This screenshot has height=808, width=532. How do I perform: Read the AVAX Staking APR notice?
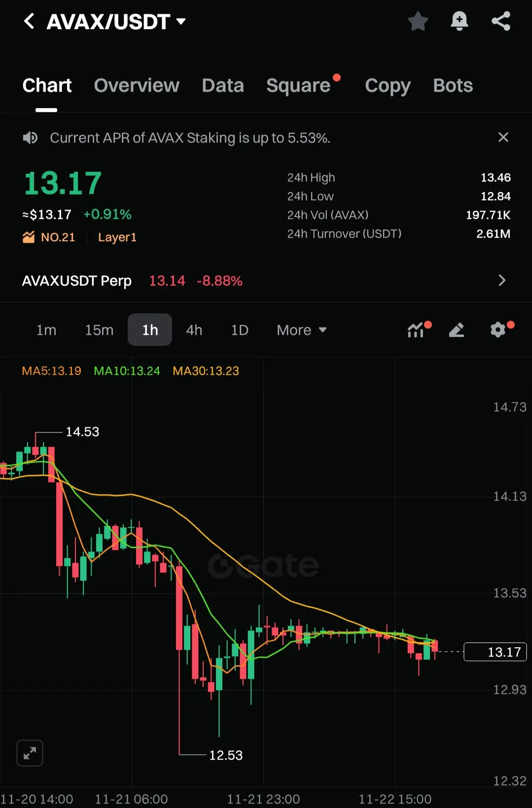[190, 138]
